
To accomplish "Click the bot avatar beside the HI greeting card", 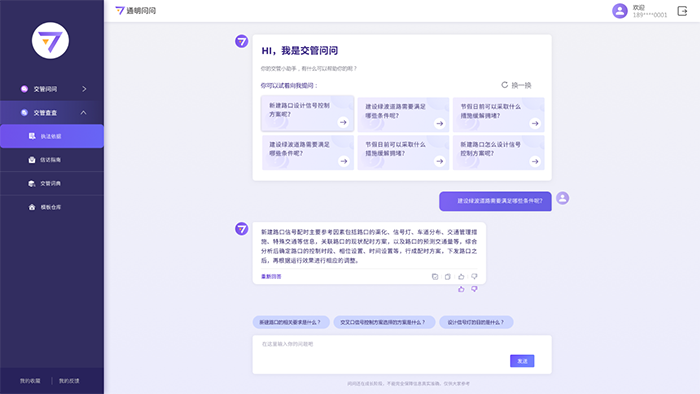I will click(242, 41).
